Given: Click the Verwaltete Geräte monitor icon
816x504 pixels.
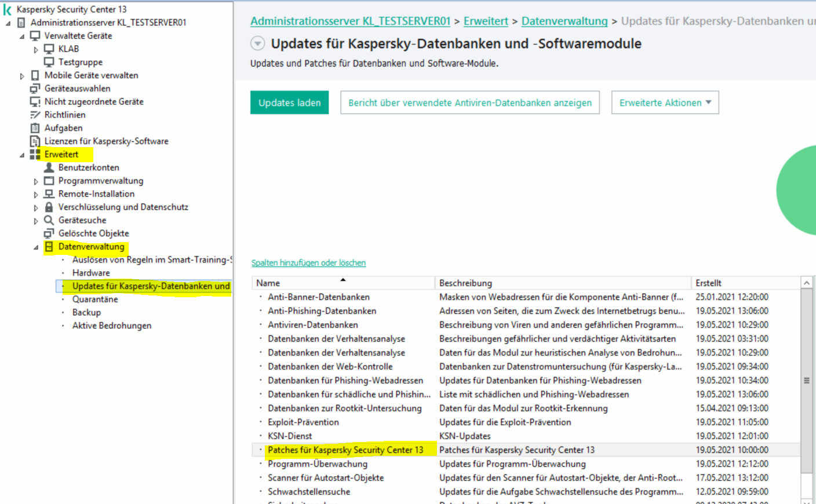Looking at the screenshot, I should 35,36.
